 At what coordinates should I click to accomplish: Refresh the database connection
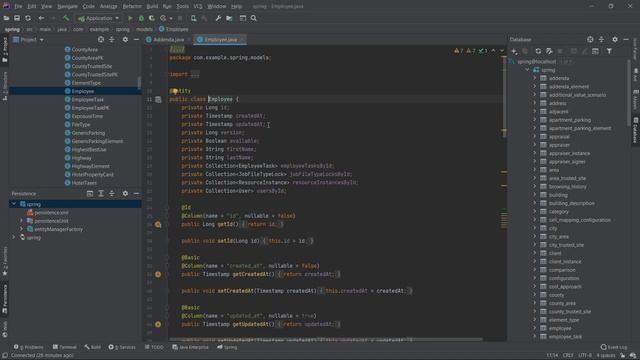[538, 51]
